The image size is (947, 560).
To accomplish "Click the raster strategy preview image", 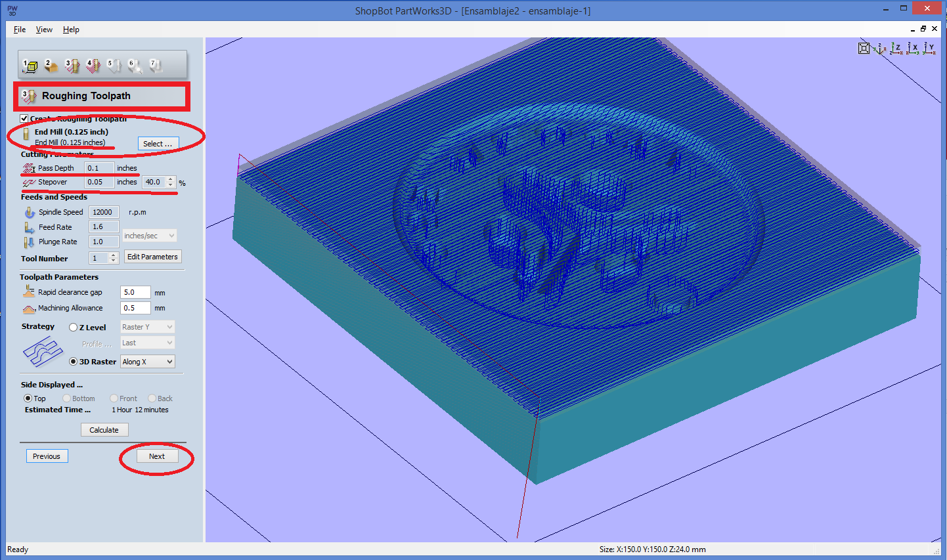I will [x=43, y=352].
